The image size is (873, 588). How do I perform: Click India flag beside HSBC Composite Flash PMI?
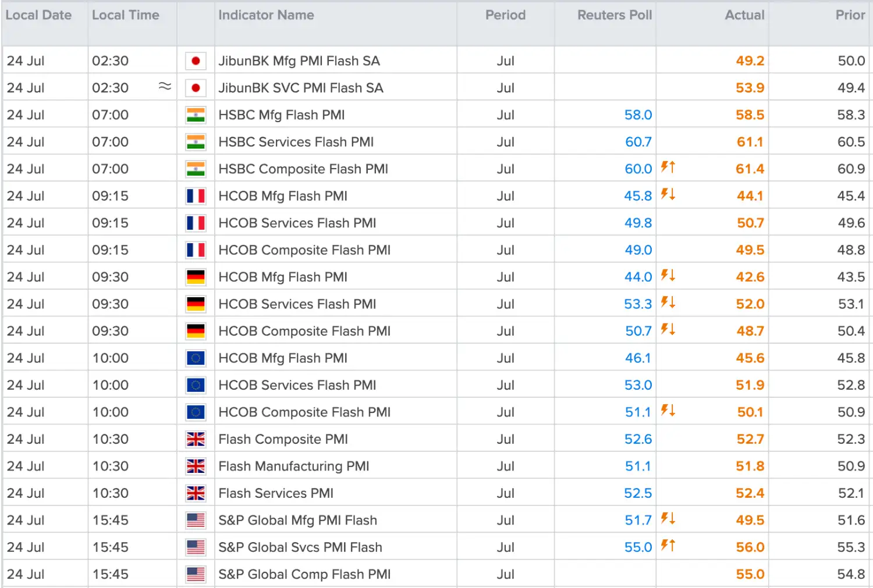(x=196, y=169)
